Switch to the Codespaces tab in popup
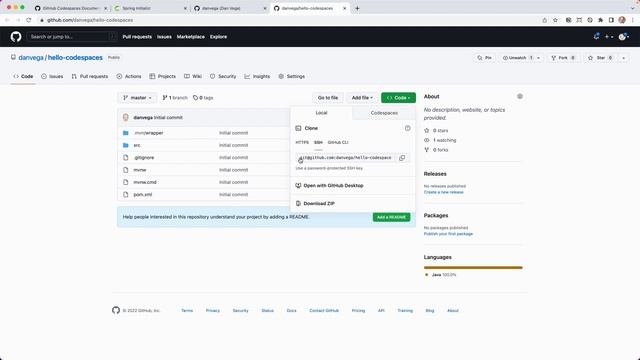Screen dimensions: 640x360 tap(384, 113)
